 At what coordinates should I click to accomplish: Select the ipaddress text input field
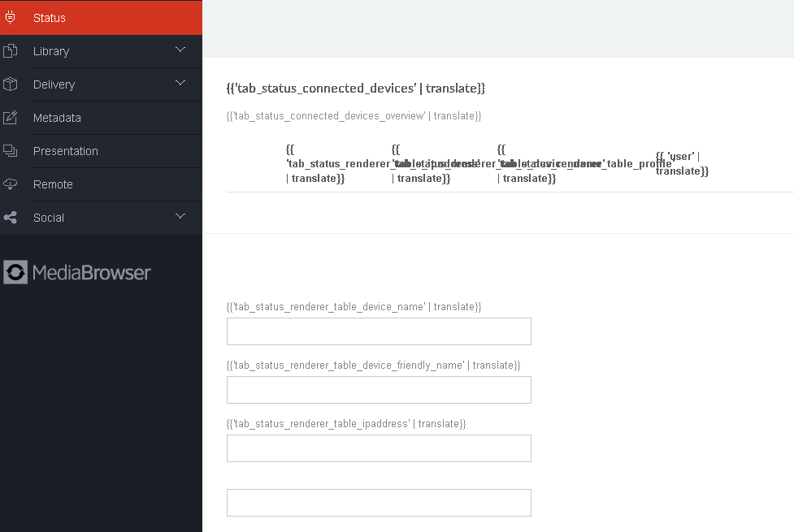(x=379, y=448)
